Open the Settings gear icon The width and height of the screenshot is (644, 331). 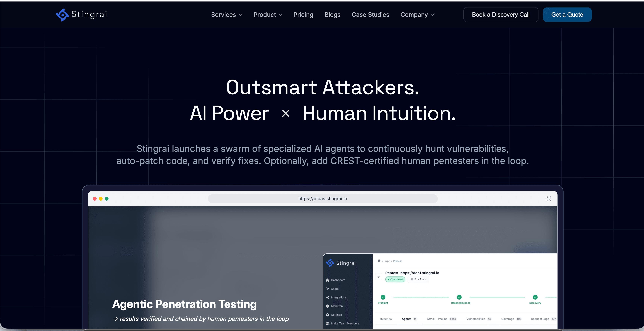coord(327,315)
